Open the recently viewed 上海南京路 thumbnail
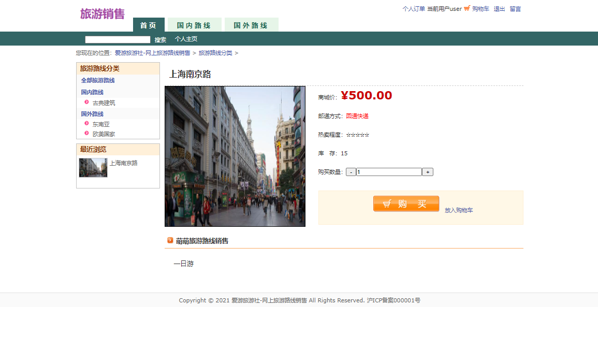 point(93,168)
